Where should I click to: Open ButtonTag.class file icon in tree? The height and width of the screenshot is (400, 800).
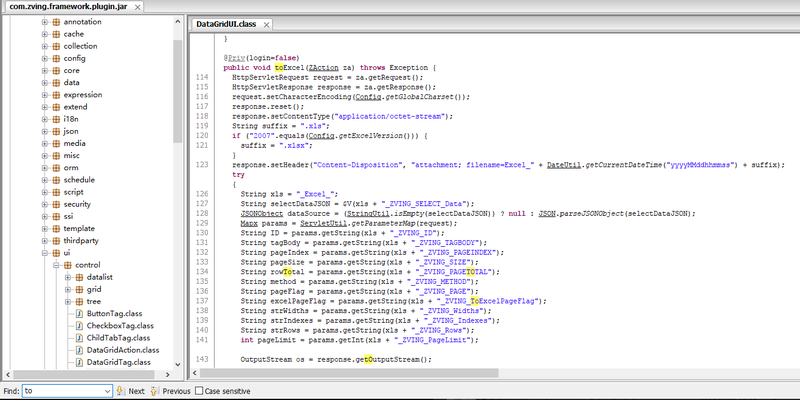click(x=78, y=313)
